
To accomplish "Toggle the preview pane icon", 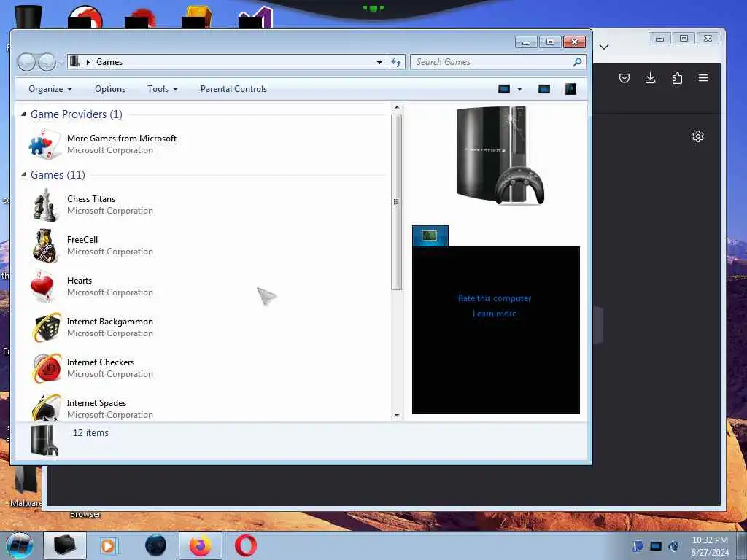I will tap(544, 89).
